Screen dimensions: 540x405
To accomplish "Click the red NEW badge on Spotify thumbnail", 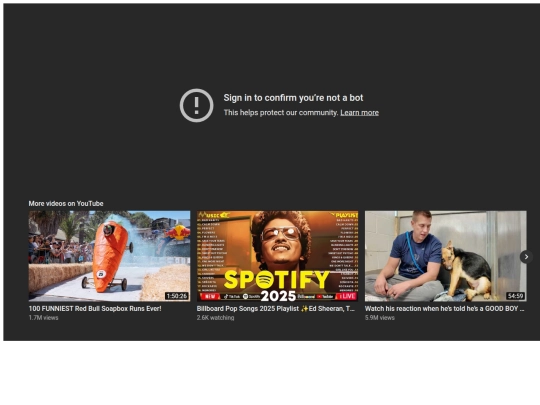I will pyautogui.click(x=210, y=296).
